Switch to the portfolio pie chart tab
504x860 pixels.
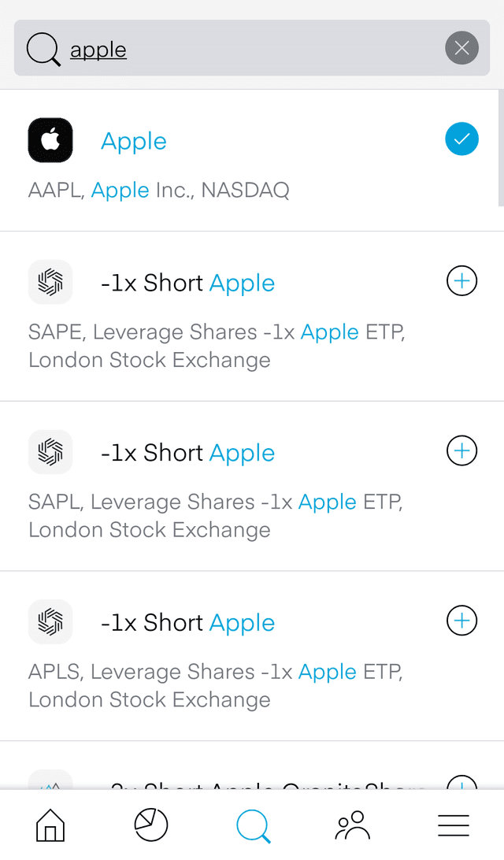150,825
